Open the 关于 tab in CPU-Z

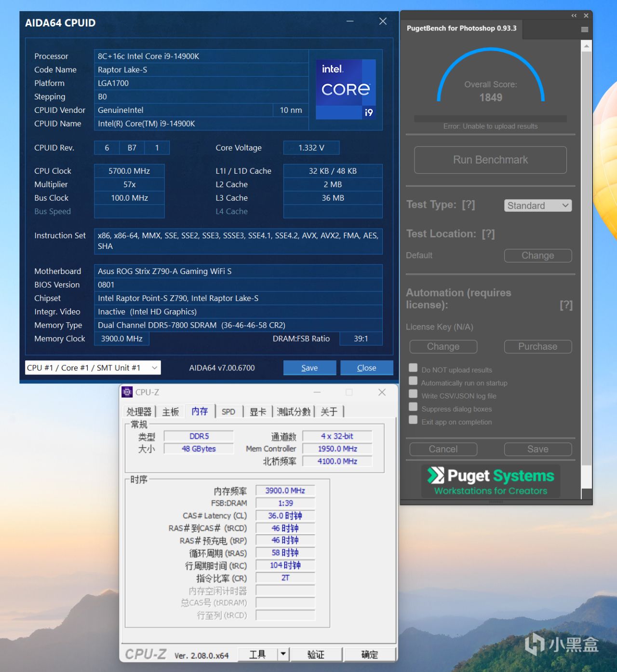(x=329, y=411)
